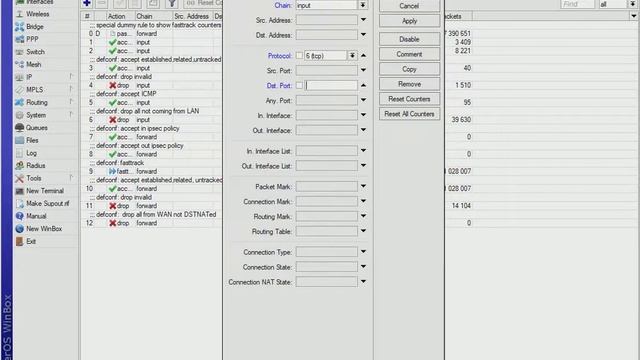Expand the In. Interface List field
Image resolution: width=640 pixels, height=360 pixels.
coord(363,151)
